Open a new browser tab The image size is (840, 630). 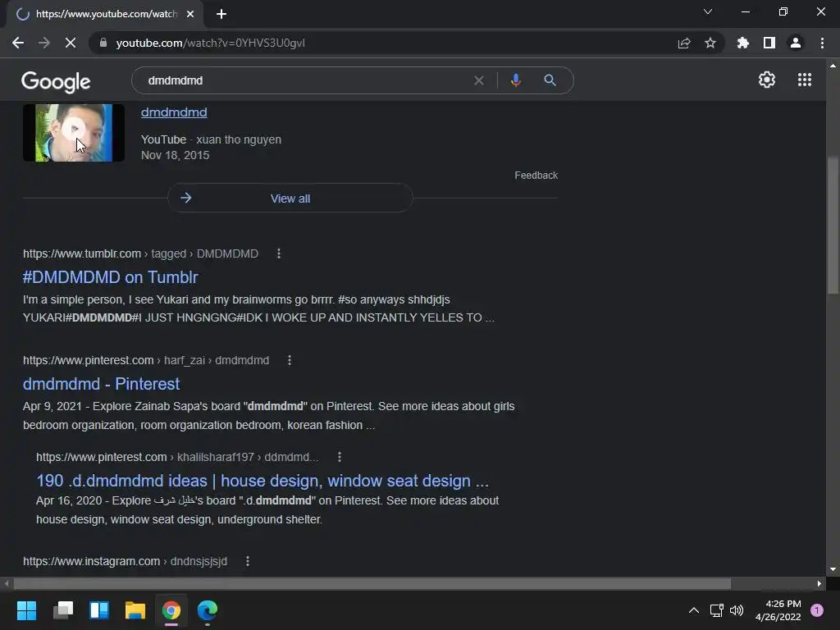coord(221,14)
